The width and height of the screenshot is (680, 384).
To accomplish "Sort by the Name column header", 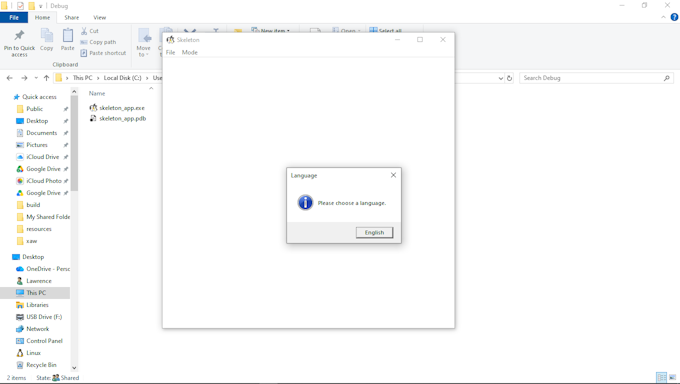I will pos(97,93).
